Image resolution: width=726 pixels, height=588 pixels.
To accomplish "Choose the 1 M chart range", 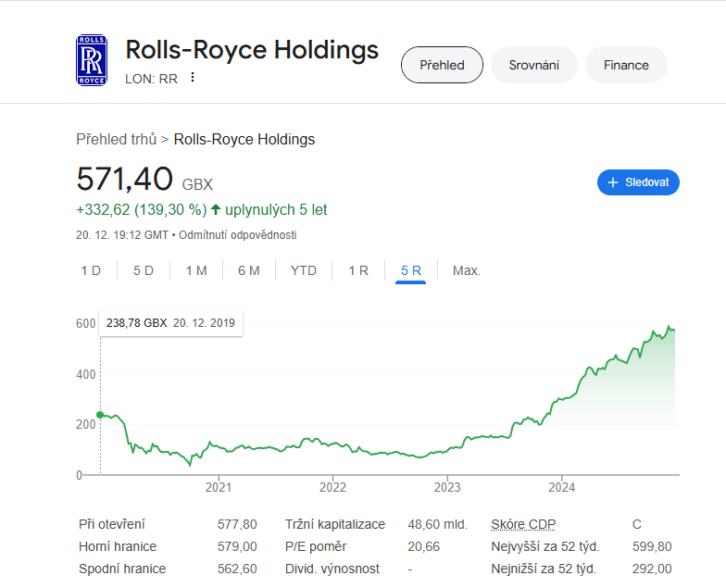I will tap(196, 270).
